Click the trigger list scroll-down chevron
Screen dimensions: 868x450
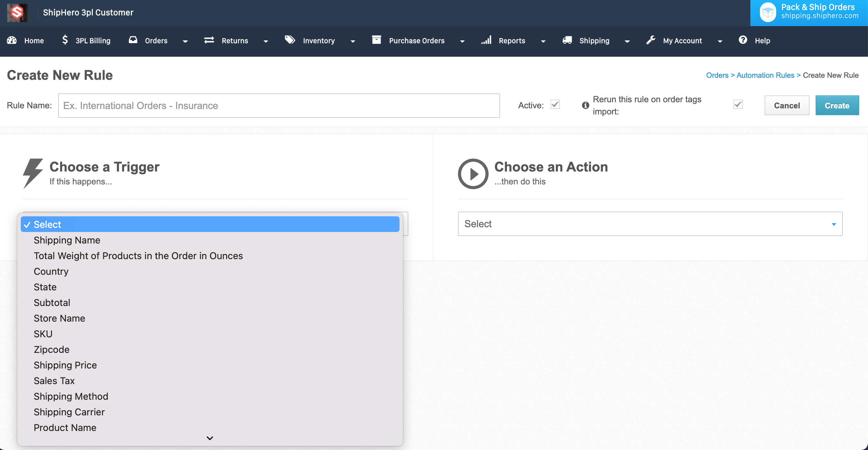[x=210, y=438]
